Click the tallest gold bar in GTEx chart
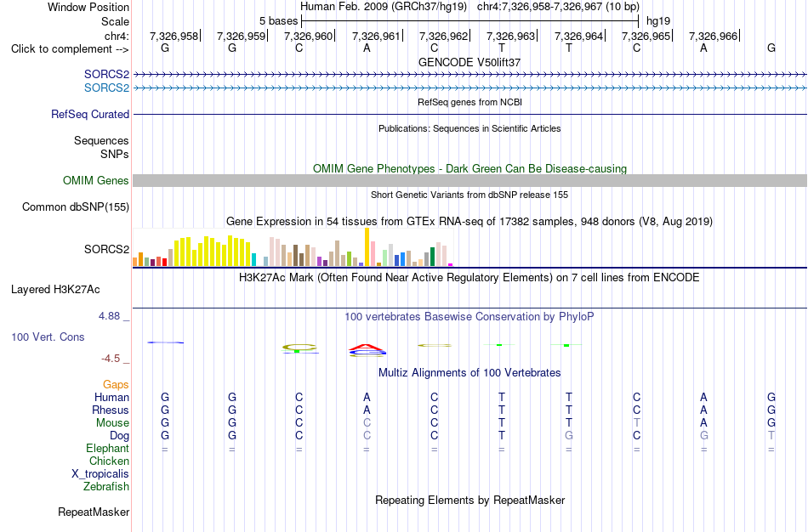Image resolution: width=808 pixels, height=532 pixels. [x=367, y=247]
